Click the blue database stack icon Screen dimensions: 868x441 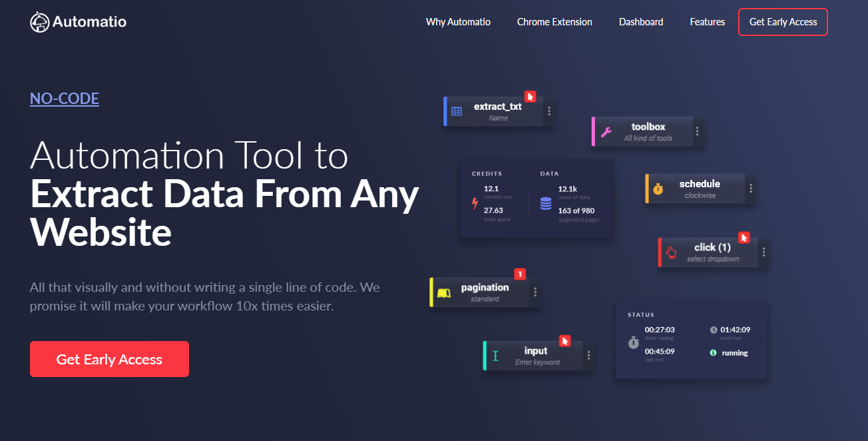point(546,204)
